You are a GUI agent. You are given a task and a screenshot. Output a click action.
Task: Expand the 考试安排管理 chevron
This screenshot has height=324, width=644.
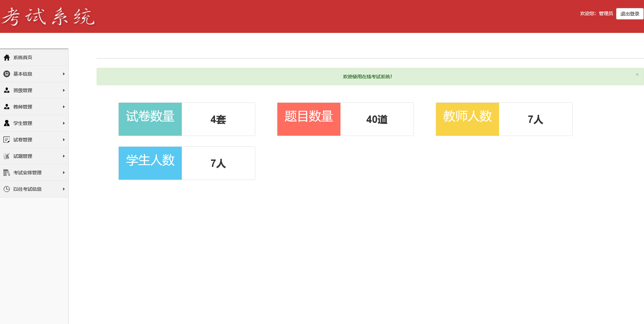tap(64, 173)
